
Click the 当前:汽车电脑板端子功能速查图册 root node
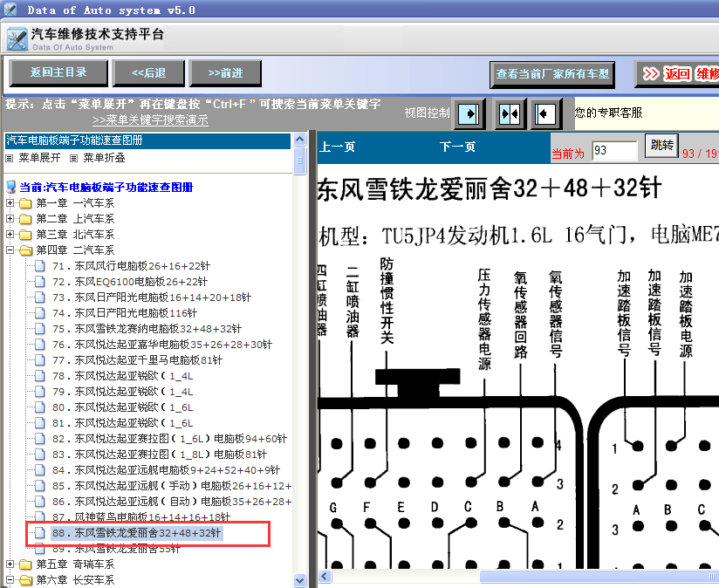(106, 187)
